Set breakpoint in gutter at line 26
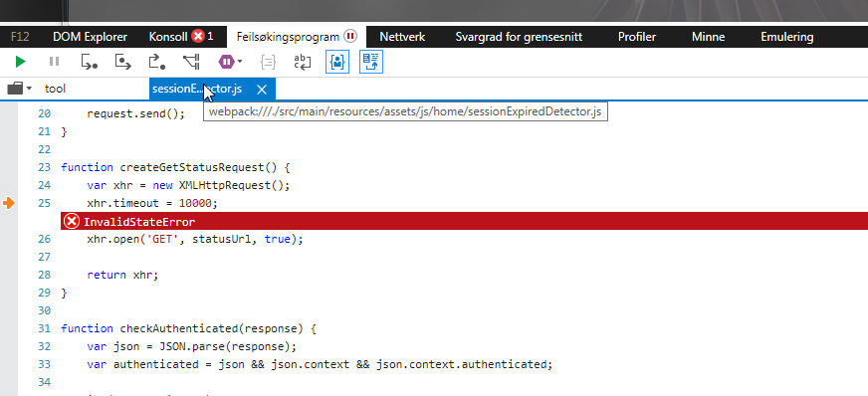The height and width of the screenshot is (396, 868). point(8,239)
